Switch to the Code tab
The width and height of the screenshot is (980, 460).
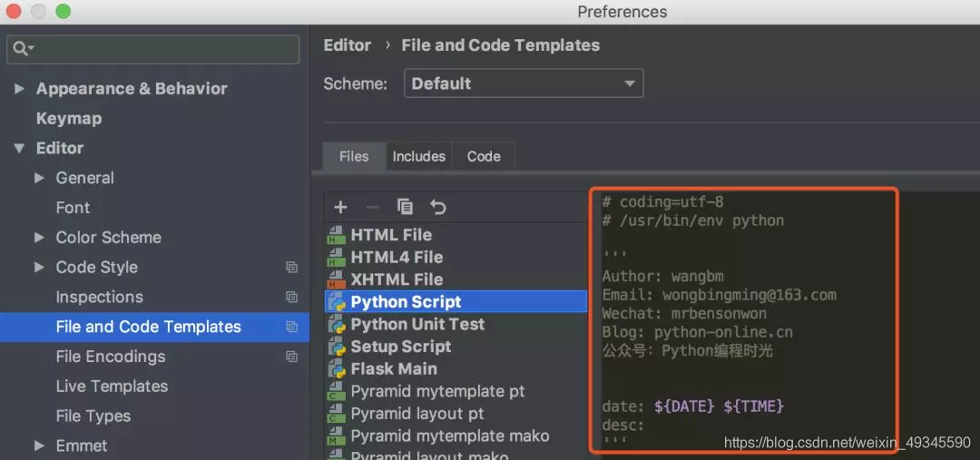click(484, 156)
